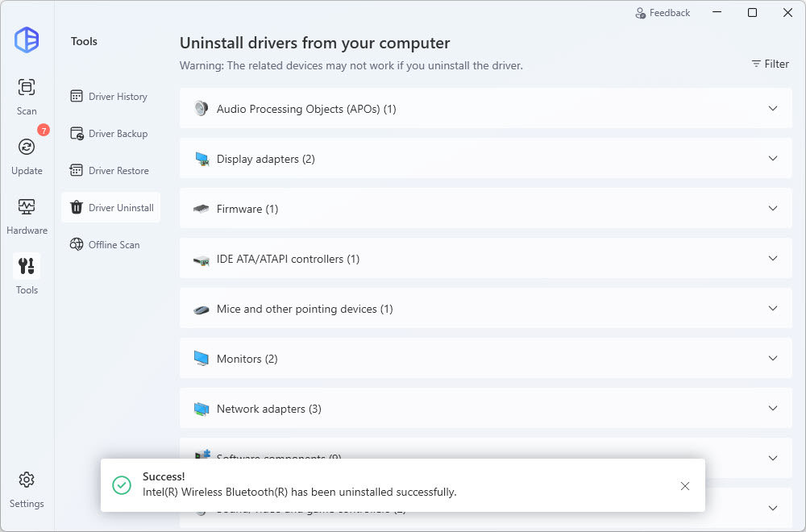Click the Driver Easy logo icon
Image resolution: width=806 pixels, height=532 pixels.
coord(27,39)
